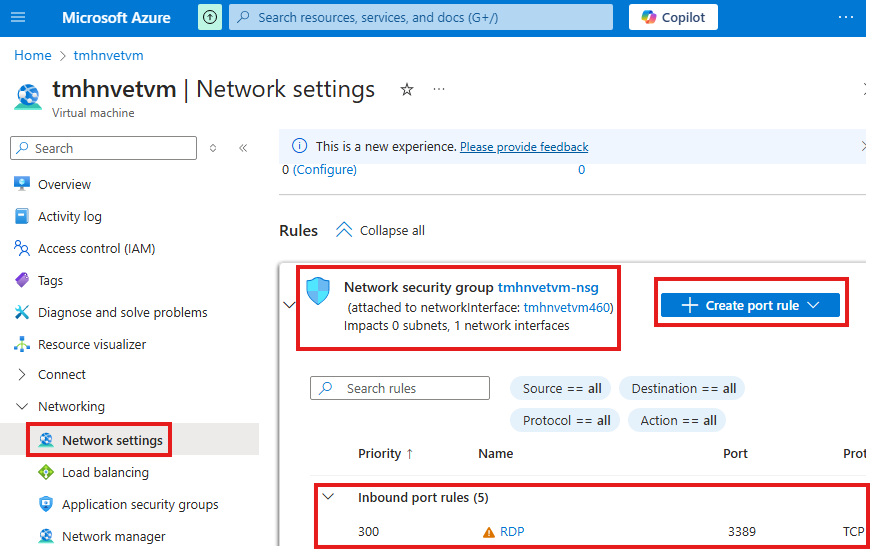
Task: Click Collapse all rules
Action: (x=392, y=231)
